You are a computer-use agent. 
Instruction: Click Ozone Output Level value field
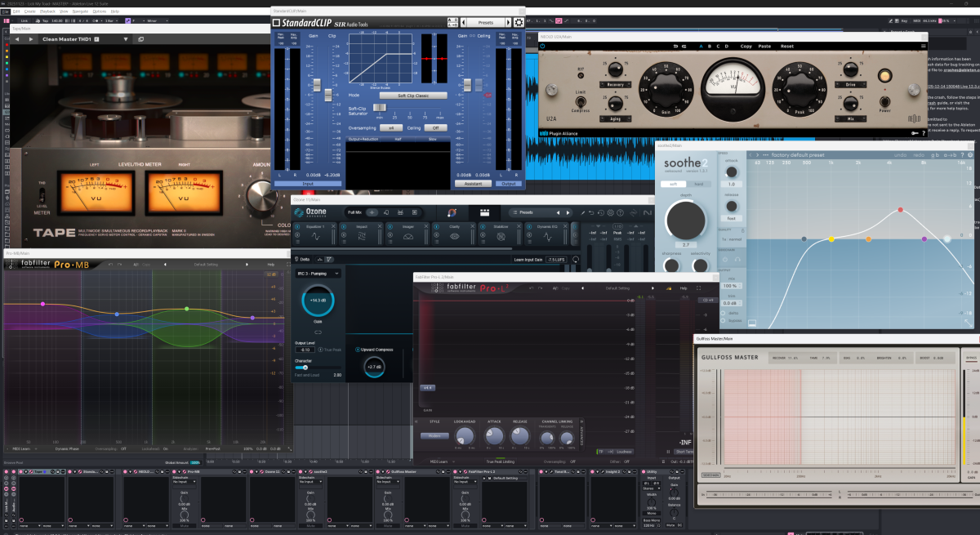pos(305,350)
